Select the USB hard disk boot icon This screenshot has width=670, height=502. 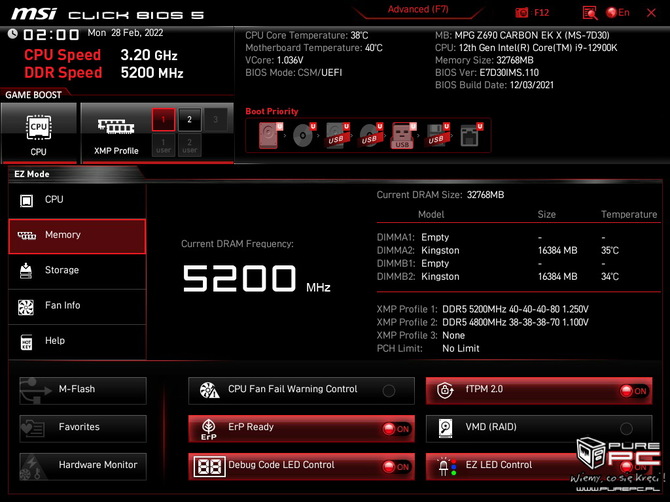[x=337, y=135]
